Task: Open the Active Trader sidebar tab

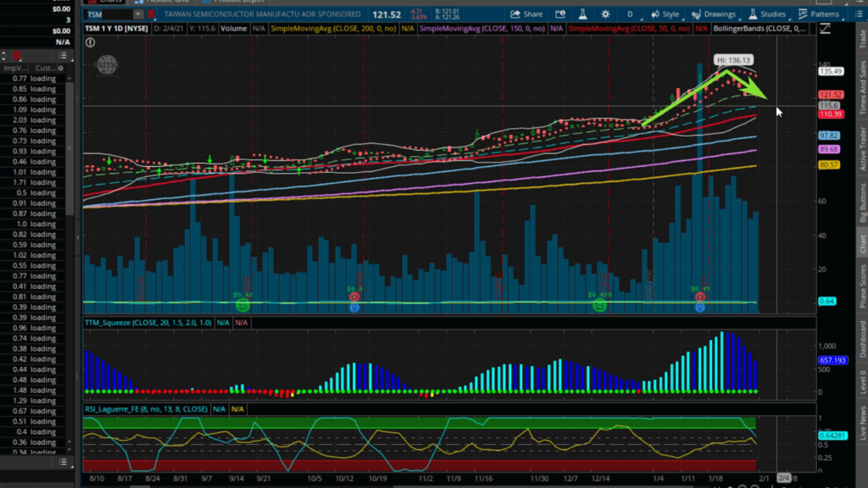Action: (x=862, y=148)
